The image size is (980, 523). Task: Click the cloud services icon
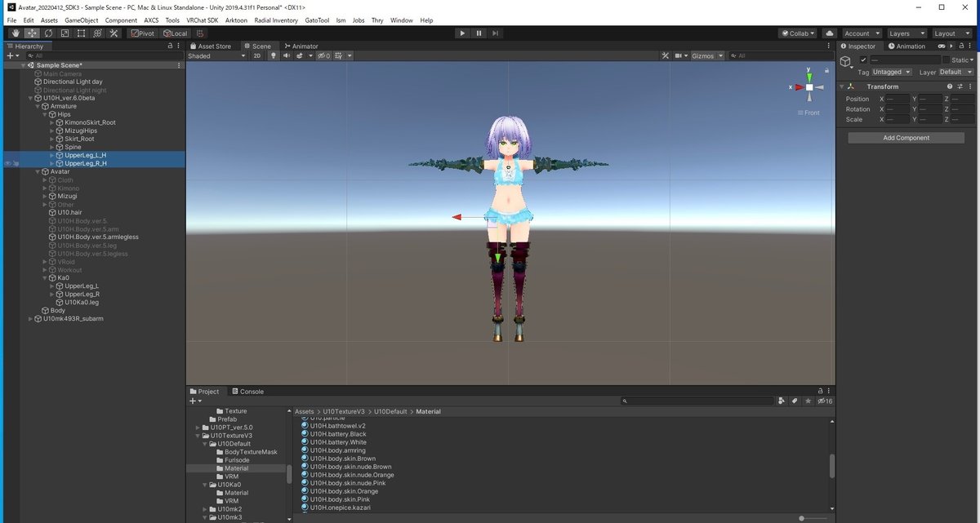click(830, 33)
